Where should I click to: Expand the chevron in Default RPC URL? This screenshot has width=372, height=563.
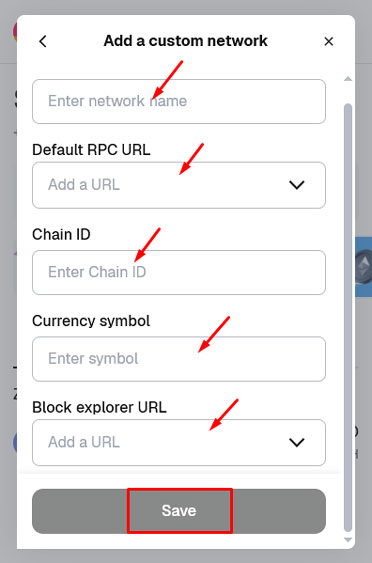297,185
